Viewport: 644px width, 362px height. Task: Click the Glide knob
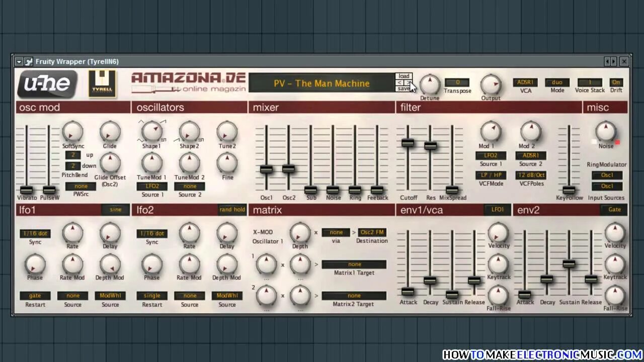[110, 132]
